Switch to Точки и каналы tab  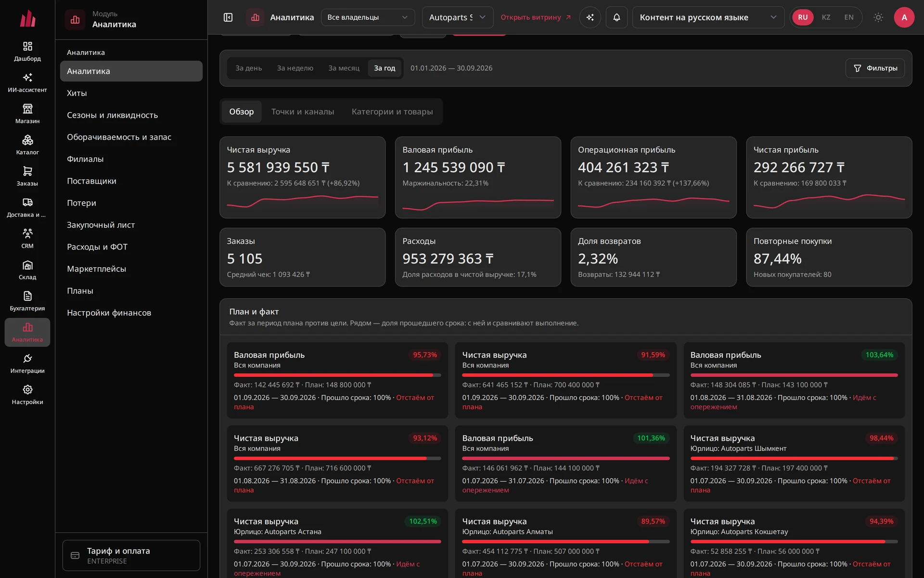click(303, 112)
